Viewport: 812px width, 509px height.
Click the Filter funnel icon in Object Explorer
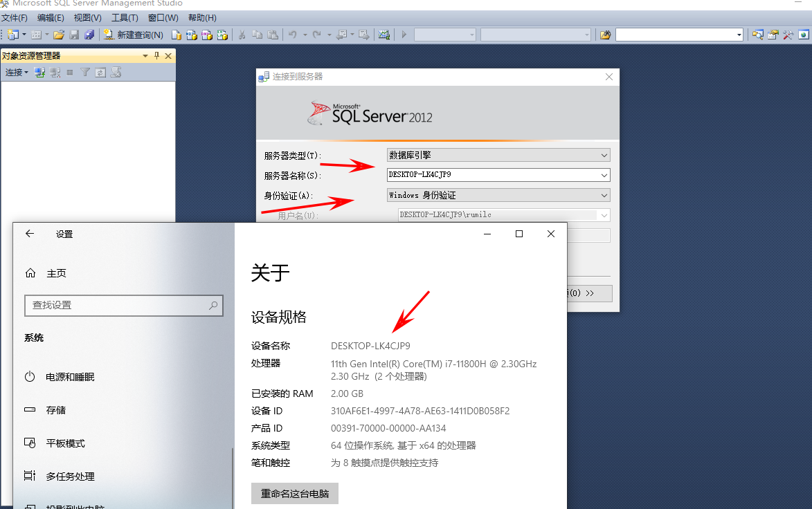coord(85,73)
